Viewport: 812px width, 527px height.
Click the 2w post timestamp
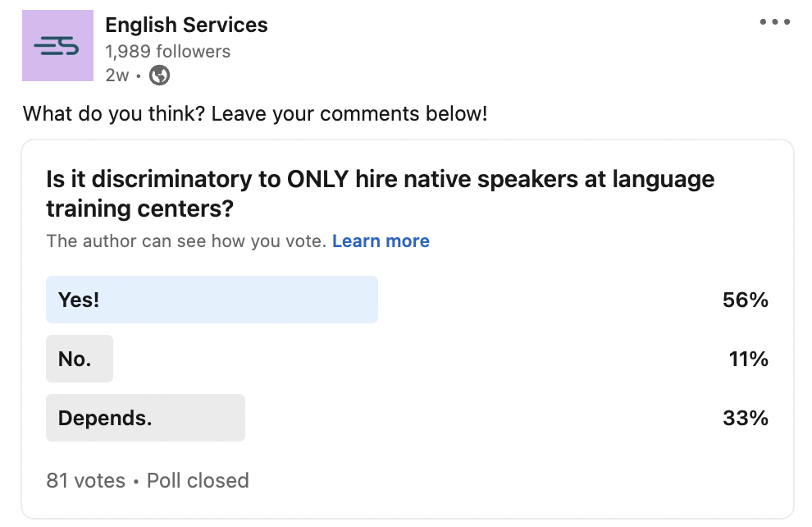point(117,76)
